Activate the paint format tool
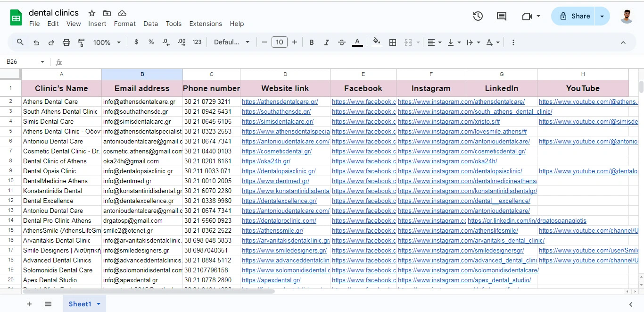The image size is (644, 312). coord(81,42)
